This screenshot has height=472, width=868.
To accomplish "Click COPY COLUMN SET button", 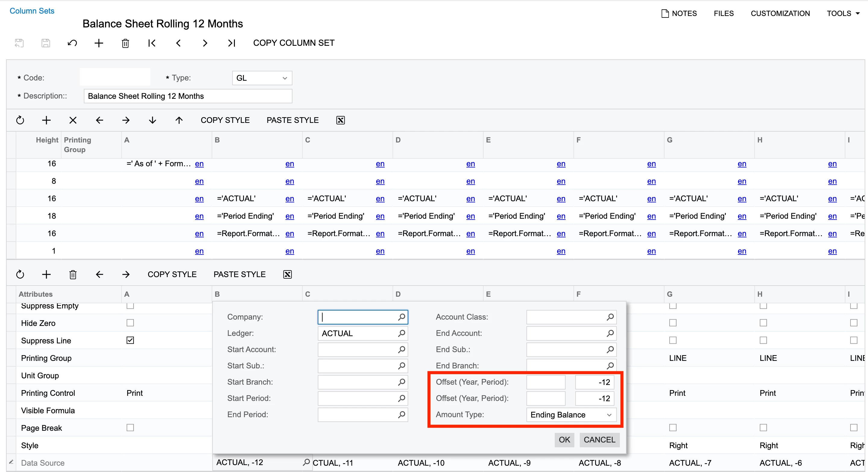I will pyautogui.click(x=294, y=43).
